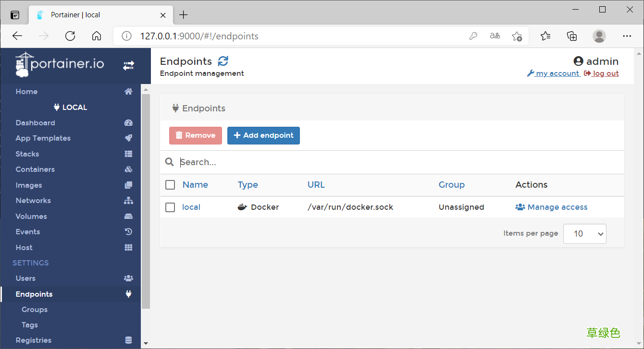The image size is (644, 349).
Task: Check the select-all endpoints checkbox
Action: (x=170, y=185)
